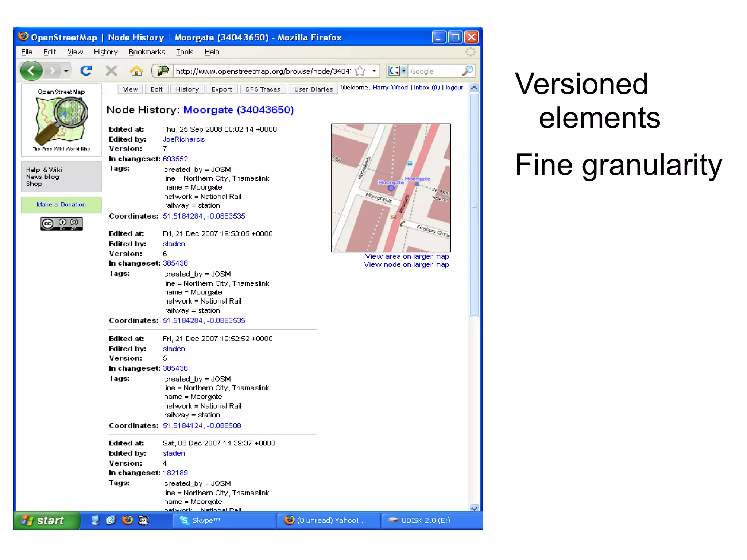Image resolution: width=747 pixels, height=560 pixels.
Task: Launch Firefox from quick launch icon
Action: point(127,520)
